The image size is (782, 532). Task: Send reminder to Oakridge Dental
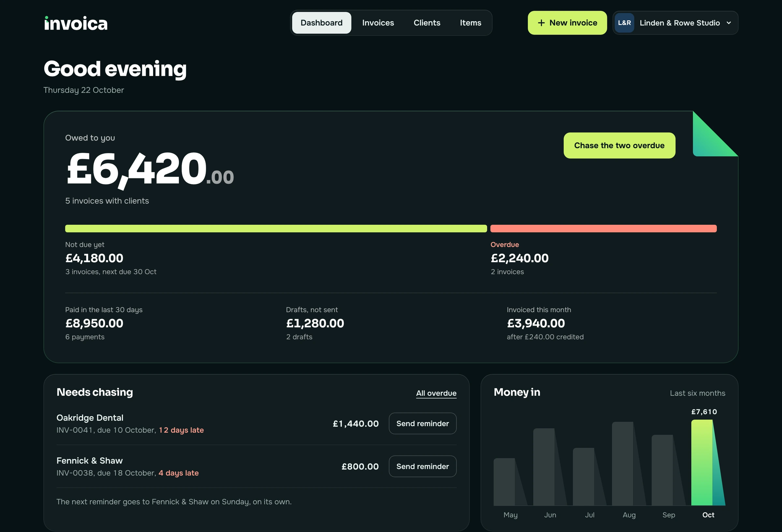422,423
